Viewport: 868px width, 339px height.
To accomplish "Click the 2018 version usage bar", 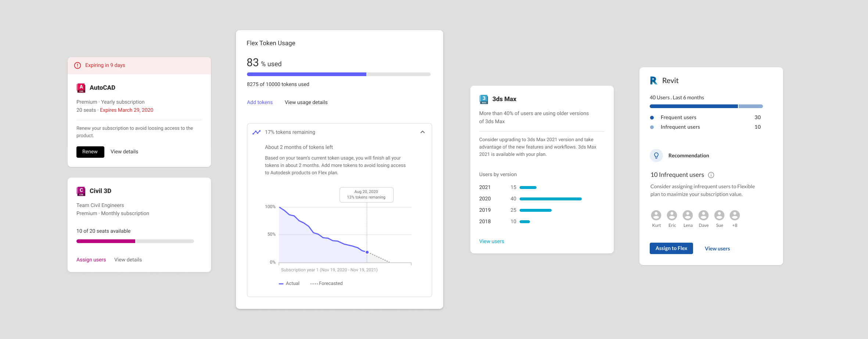I will (x=525, y=222).
